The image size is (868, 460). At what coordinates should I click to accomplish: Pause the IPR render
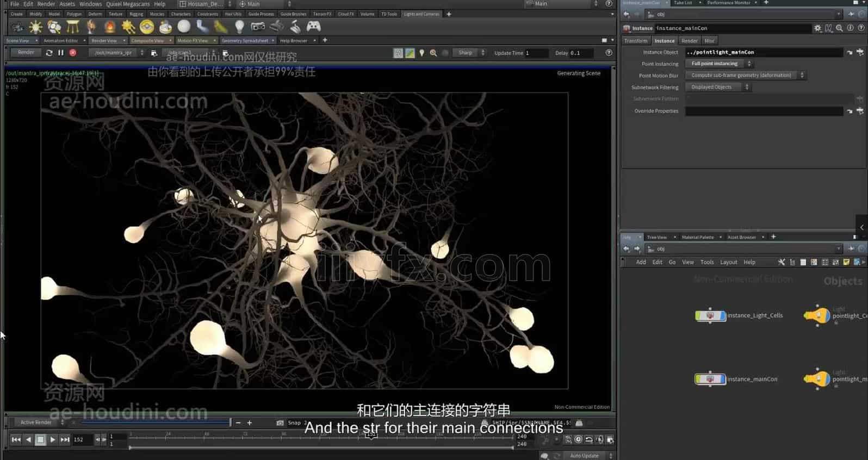[61, 53]
